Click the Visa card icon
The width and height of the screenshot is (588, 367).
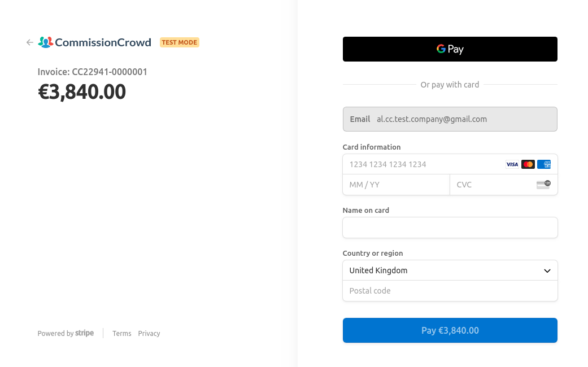click(512, 164)
